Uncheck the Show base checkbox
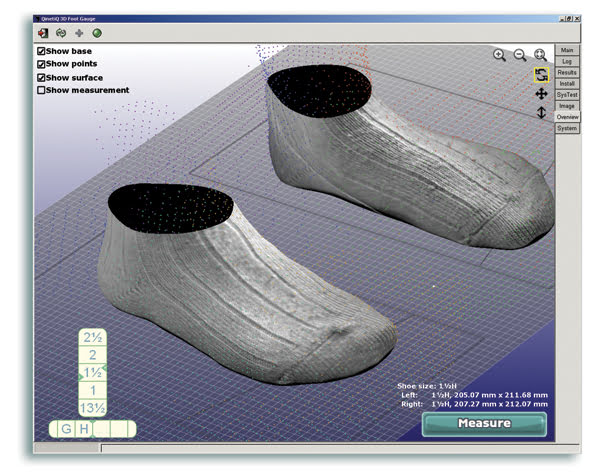 coord(41,51)
